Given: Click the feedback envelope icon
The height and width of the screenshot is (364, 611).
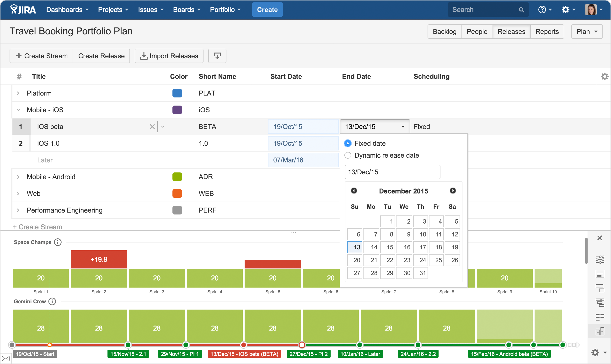Looking at the screenshot, I should point(6,359).
